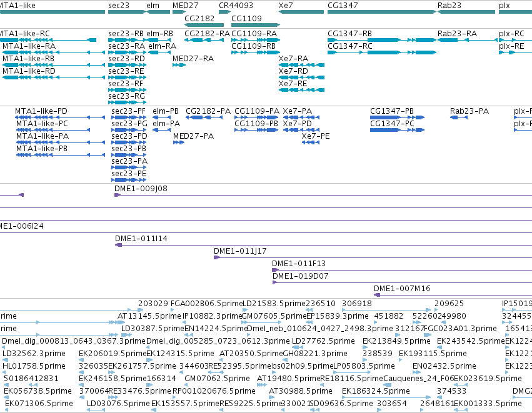Select transcript sec23-RD
Screen dimensions: 532x413
point(128,65)
